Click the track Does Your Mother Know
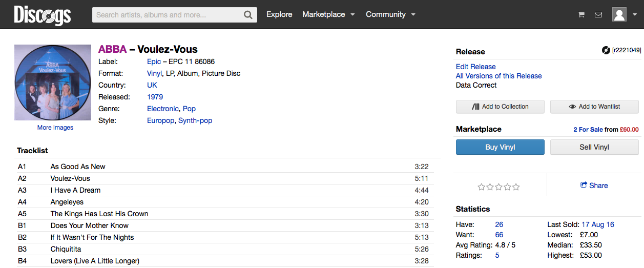Image resolution: width=644 pixels, height=268 pixels. pyautogui.click(x=90, y=225)
